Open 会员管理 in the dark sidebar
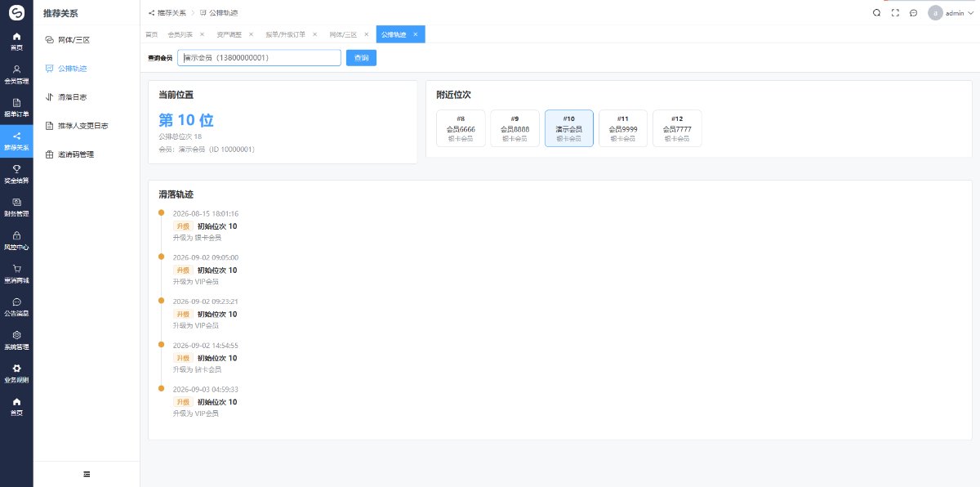This screenshot has width=980, height=487. 16,74
